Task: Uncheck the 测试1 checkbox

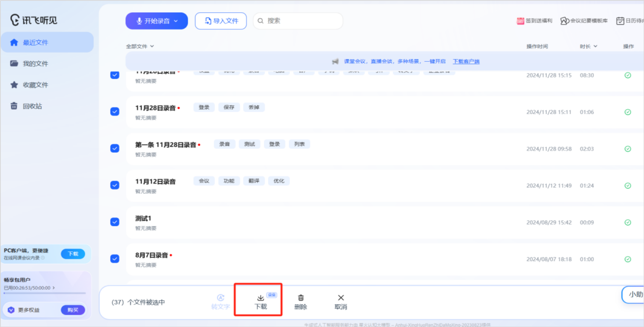Action: 115,222
